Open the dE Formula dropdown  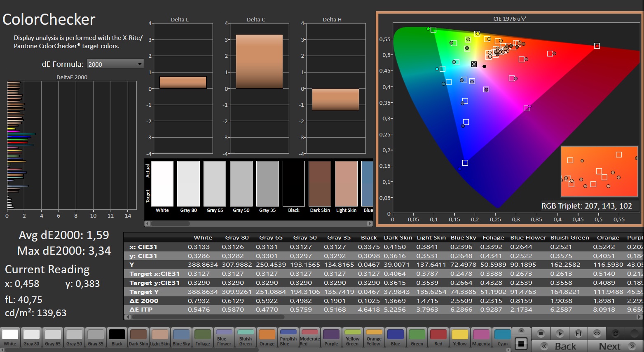[x=115, y=64]
